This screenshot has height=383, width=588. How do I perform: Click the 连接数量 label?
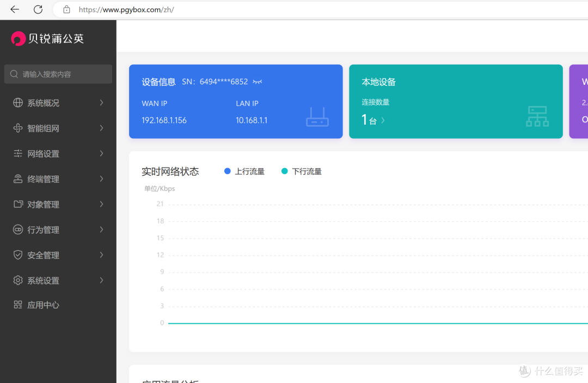coord(375,102)
